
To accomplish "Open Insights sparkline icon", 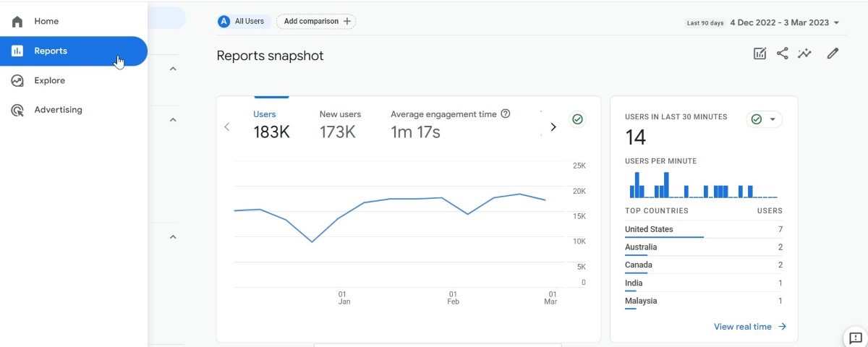I will (804, 53).
